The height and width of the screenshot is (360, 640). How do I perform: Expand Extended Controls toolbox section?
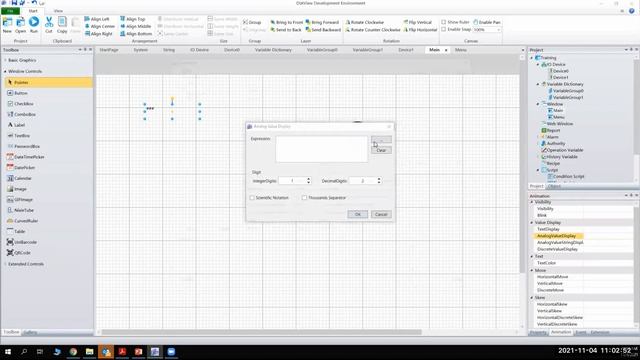coord(5,264)
